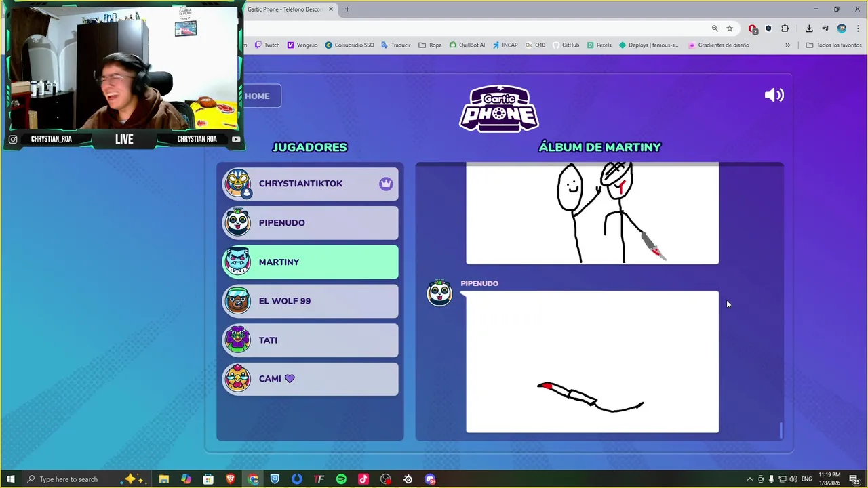Open the QuillBot AI bookmark

pyautogui.click(x=467, y=45)
